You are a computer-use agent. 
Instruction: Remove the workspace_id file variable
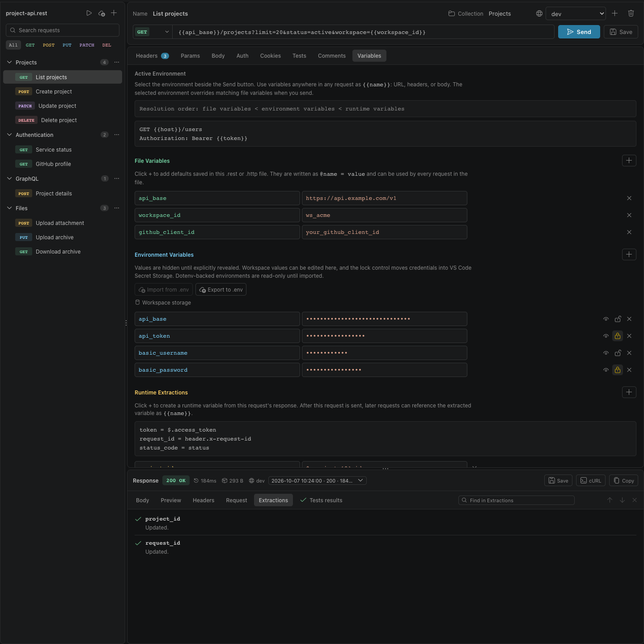click(x=629, y=215)
